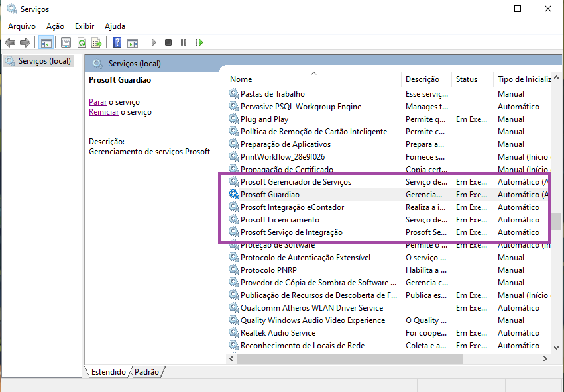Viewport: 564px width, 392px height.
Task: Open the Ação menu
Action: (55, 26)
